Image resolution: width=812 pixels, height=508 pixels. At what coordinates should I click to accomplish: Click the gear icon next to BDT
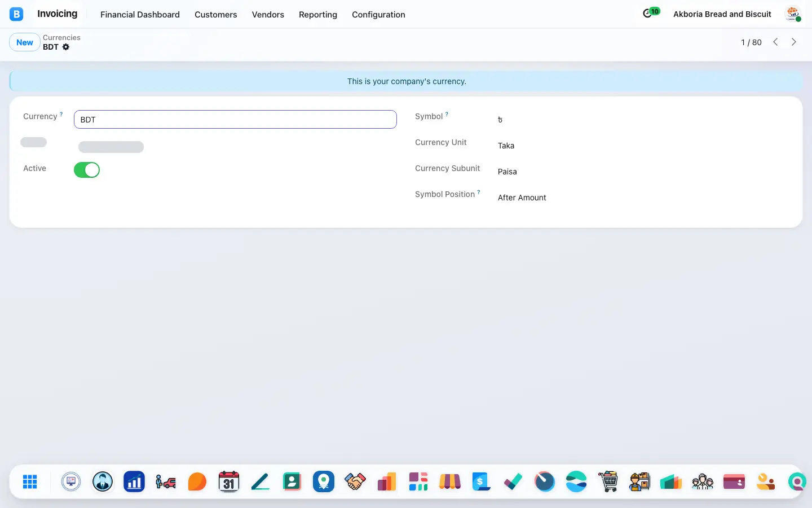click(x=66, y=47)
